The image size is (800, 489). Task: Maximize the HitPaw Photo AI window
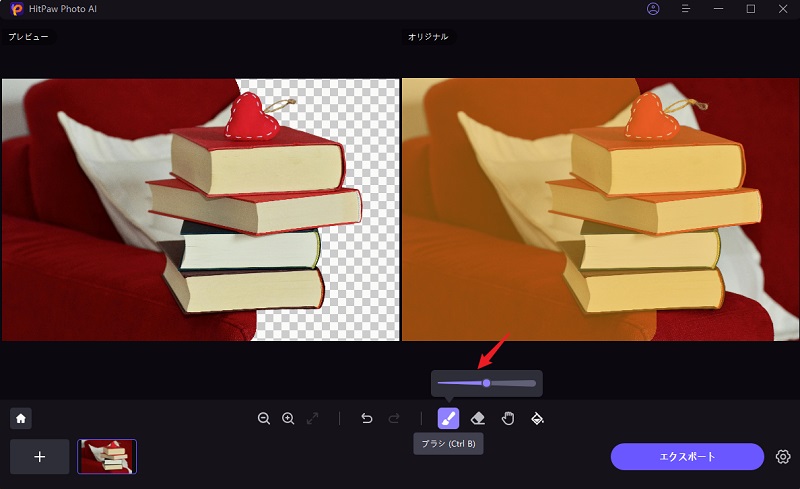point(751,9)
